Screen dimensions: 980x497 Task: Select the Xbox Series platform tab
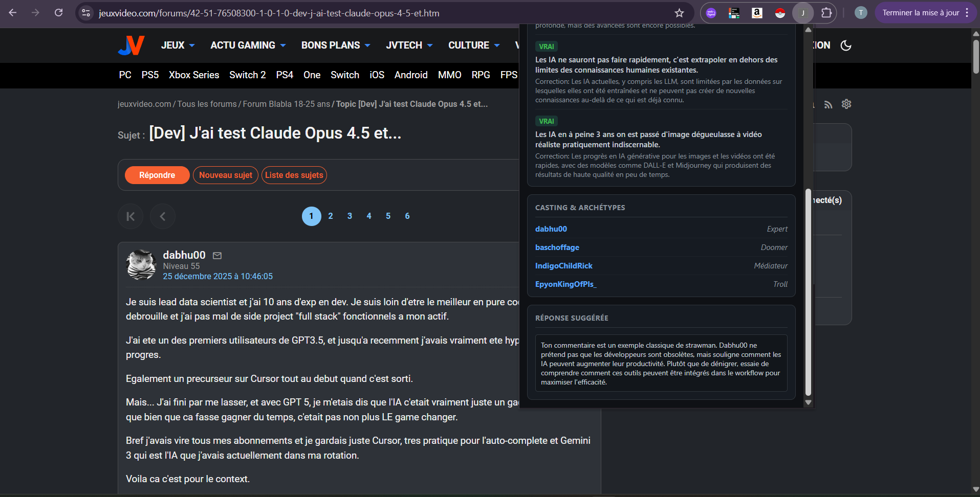click(194, 75)
